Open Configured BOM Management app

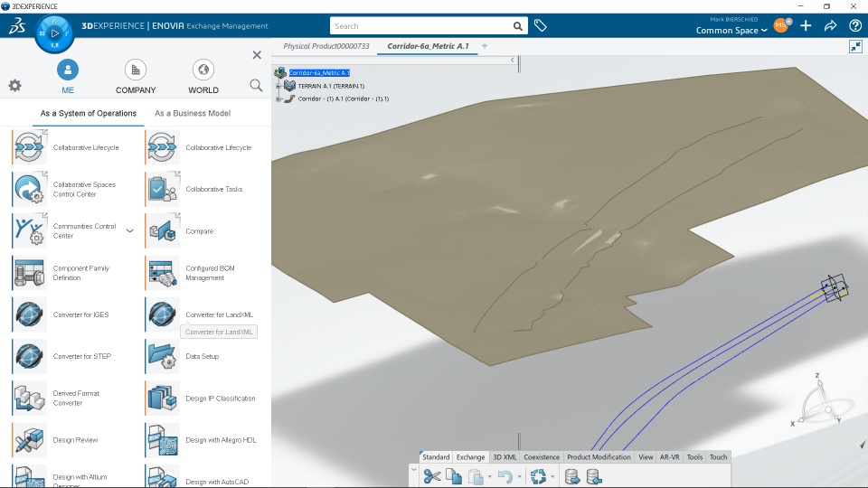pyautogui.click(x=162, y=273)
